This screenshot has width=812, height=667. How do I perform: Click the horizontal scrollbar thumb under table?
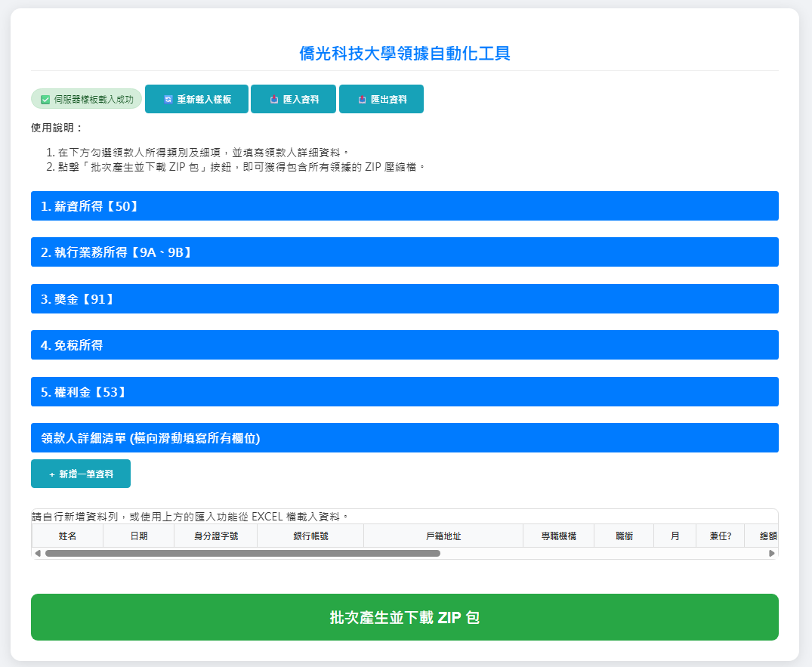click(242, 554)
